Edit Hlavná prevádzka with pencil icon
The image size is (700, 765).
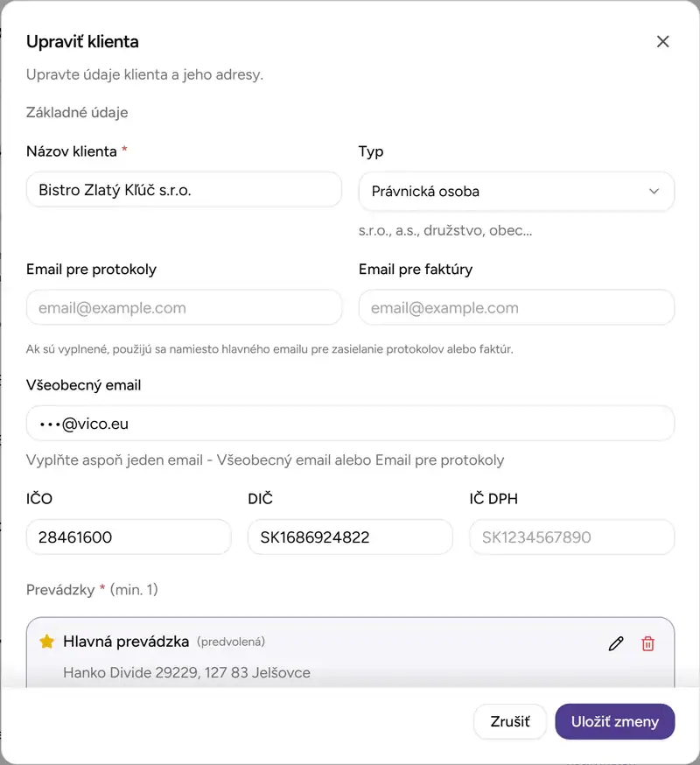(616, 643)
